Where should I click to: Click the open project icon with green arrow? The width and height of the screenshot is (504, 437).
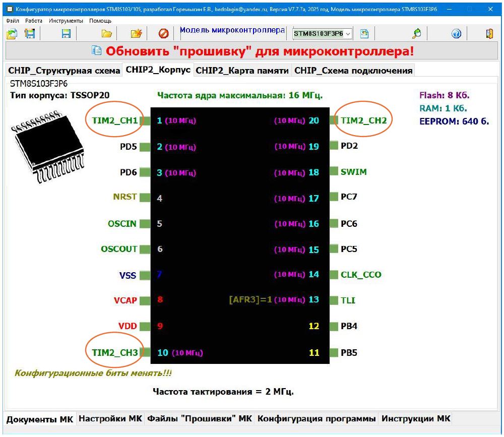[12, 33]
